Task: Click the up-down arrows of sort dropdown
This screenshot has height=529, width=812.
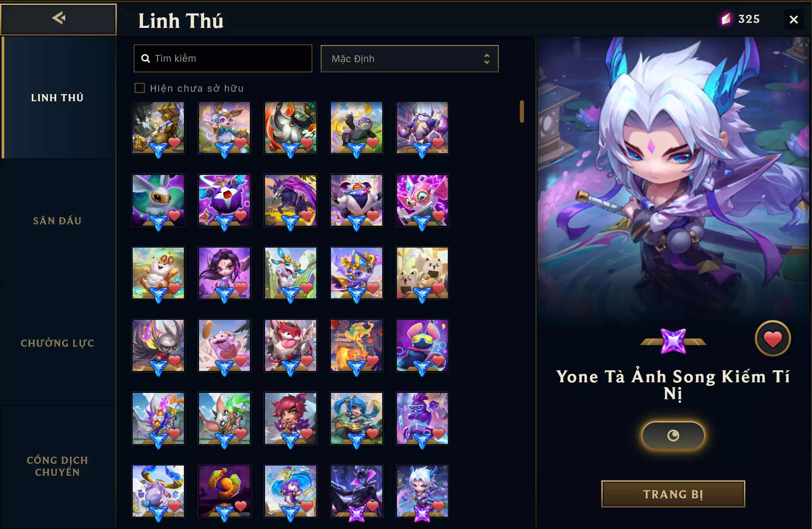Action: [x=487, y=59]
